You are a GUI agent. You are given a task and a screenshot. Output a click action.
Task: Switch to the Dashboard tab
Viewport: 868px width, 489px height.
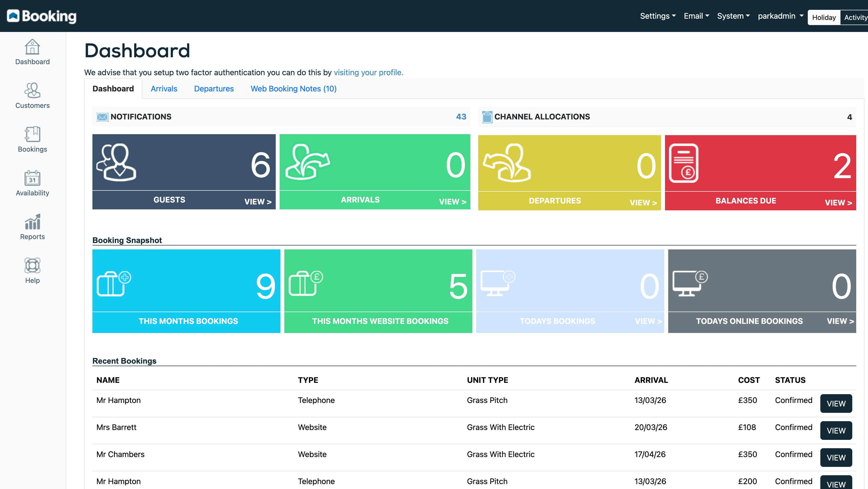[x=113, y=89]
